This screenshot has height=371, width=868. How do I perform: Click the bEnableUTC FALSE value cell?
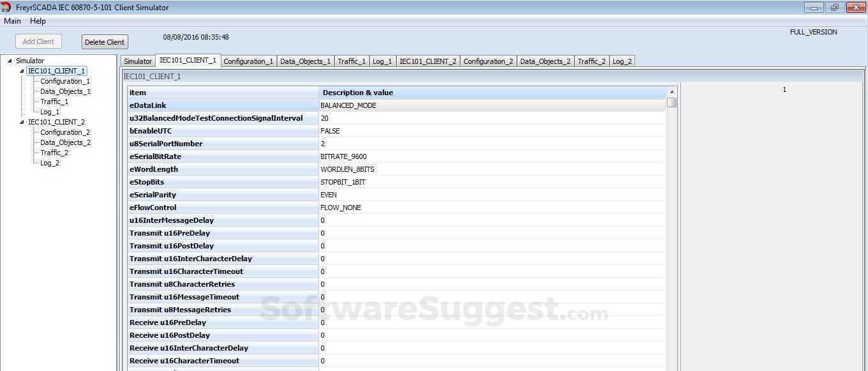click(492, 131)
